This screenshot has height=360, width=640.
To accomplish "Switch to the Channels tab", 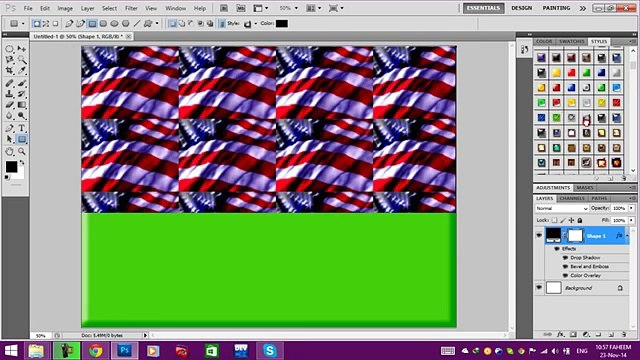I will click(x=572, y=198).
